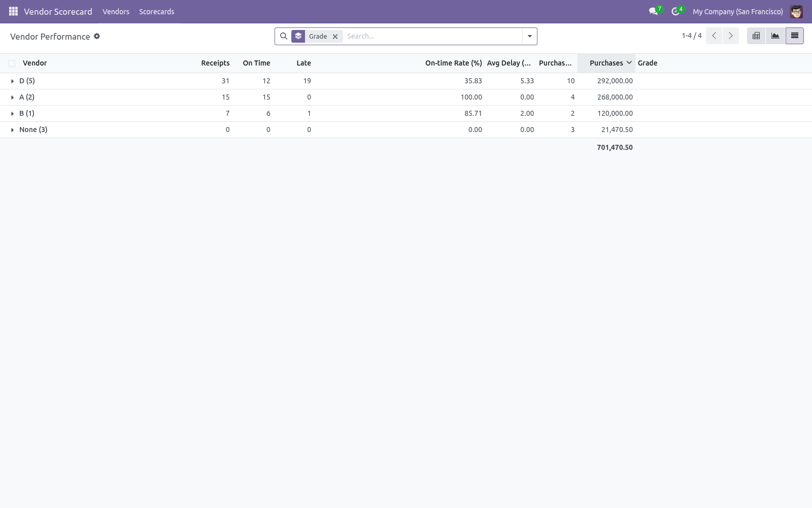The image size is (812, 508).
Task: Sort by the Purchases column header
Action: (606, 63)
